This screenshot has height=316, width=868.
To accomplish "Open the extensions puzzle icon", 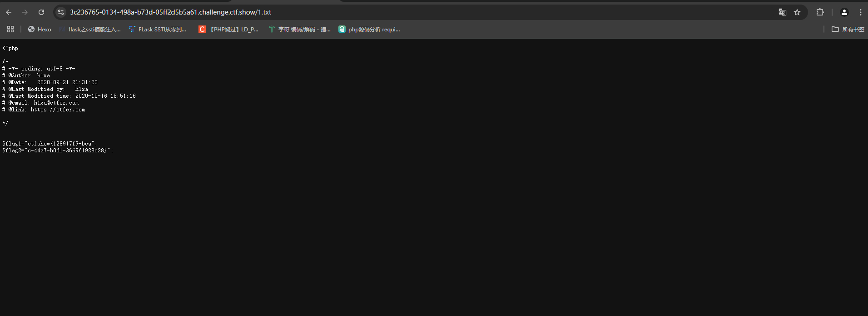I will pos(820,12).
